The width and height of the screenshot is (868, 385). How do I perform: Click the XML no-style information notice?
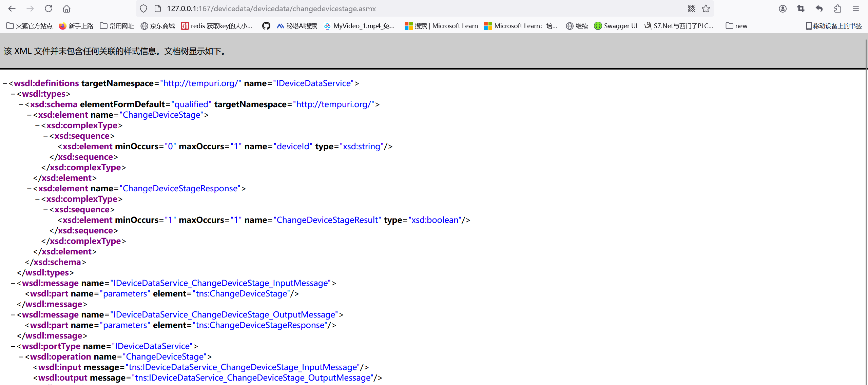pos(115,51)
